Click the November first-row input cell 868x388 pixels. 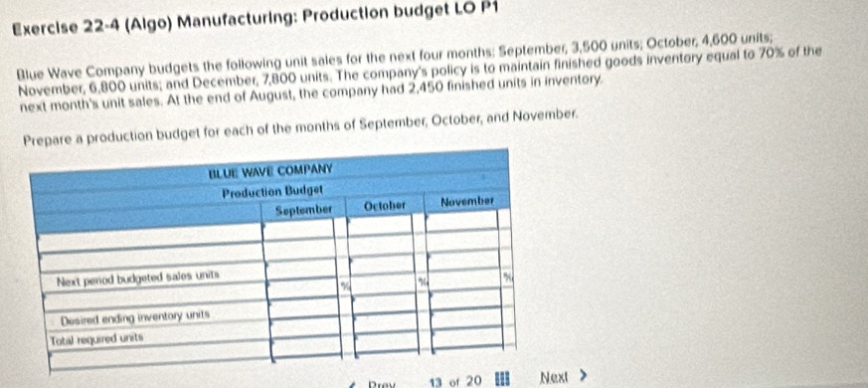461,221
